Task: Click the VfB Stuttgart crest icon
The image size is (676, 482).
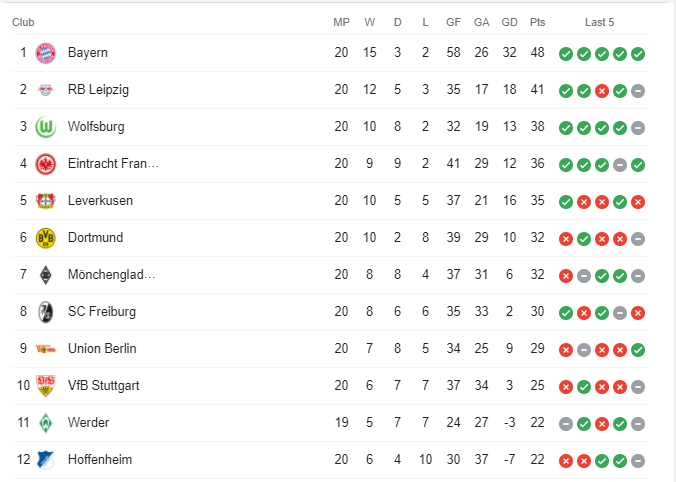Action: click(x=45, y=386)
